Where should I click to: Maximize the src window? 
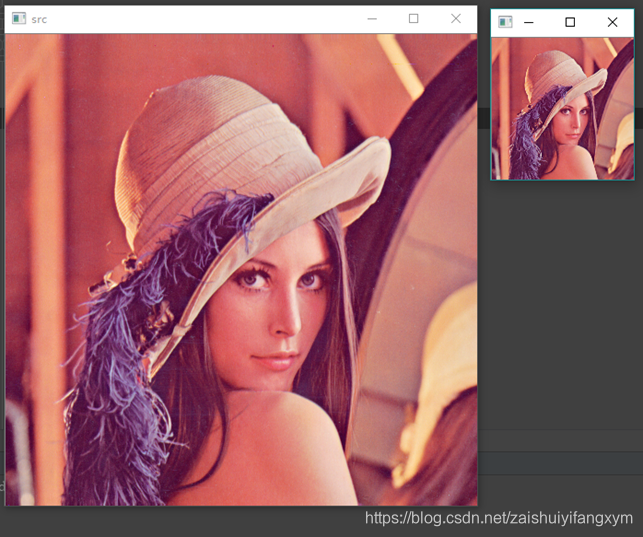click(413, 19)
